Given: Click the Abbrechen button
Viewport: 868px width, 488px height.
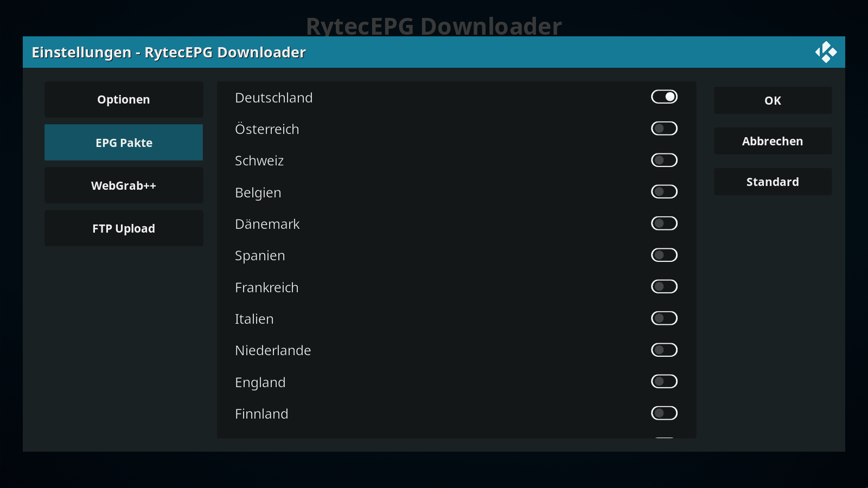Looking at the screenshot, I should [773, 141].
